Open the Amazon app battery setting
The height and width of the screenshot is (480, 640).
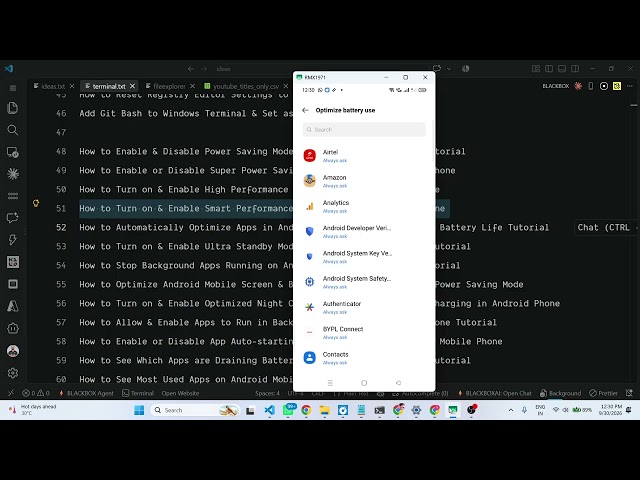(364, 181)
